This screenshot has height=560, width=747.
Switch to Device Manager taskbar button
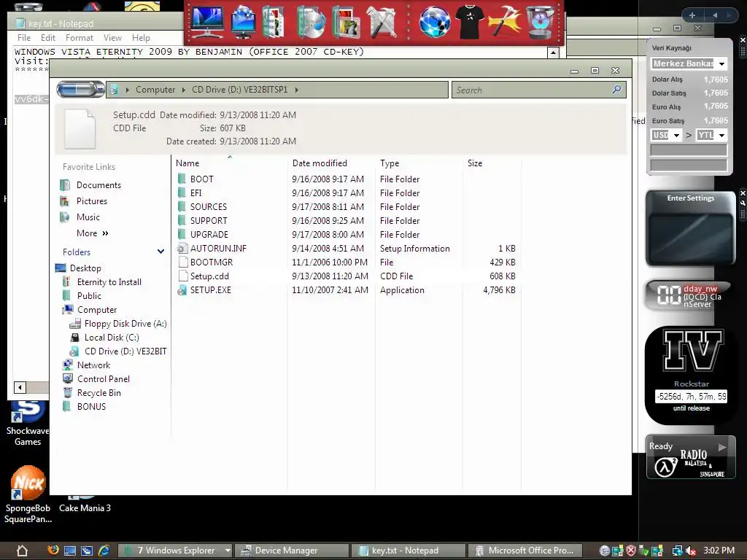[291, 551]
